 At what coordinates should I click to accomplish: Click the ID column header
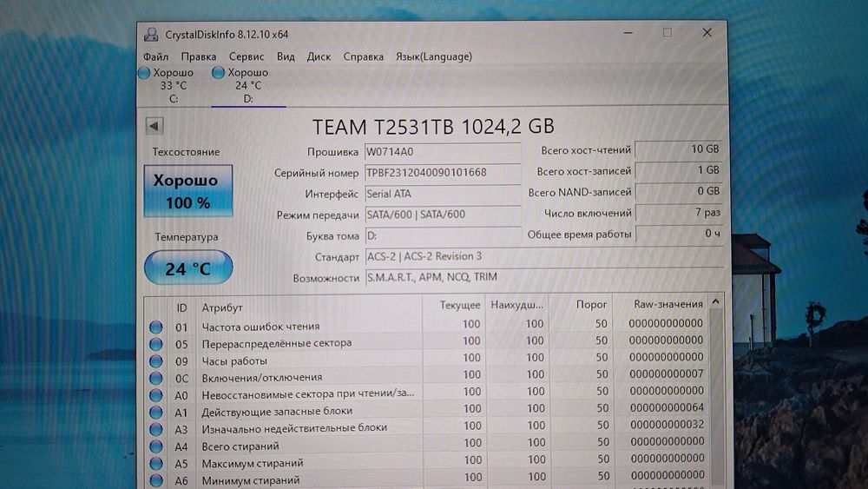(181, 307)
